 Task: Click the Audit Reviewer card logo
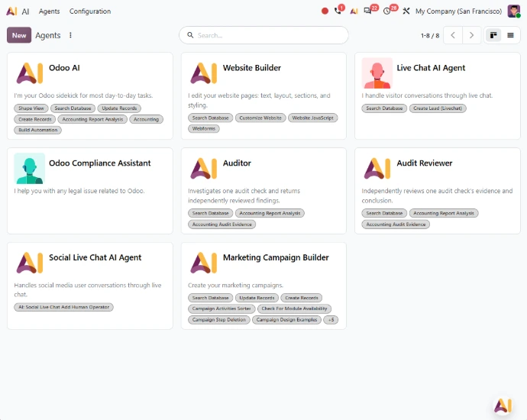[x=377, y=168]
